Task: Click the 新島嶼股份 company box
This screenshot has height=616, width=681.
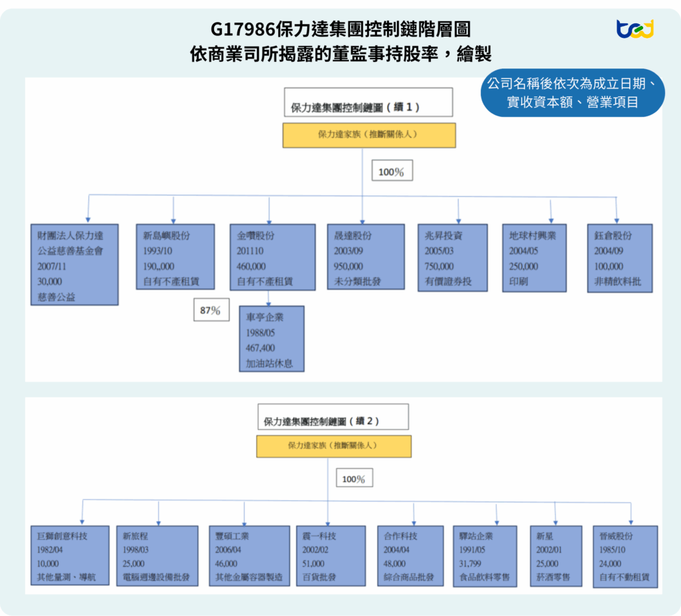Action: [174, 257]
